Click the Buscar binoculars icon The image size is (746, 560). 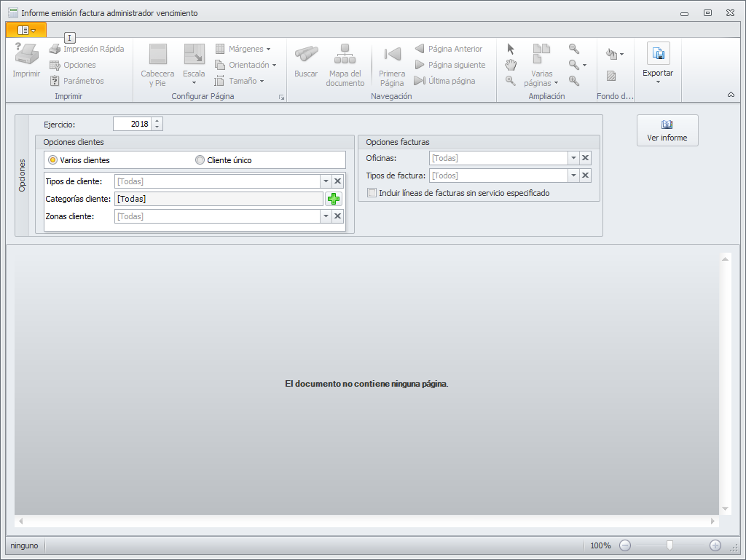[x=306, y=53]
